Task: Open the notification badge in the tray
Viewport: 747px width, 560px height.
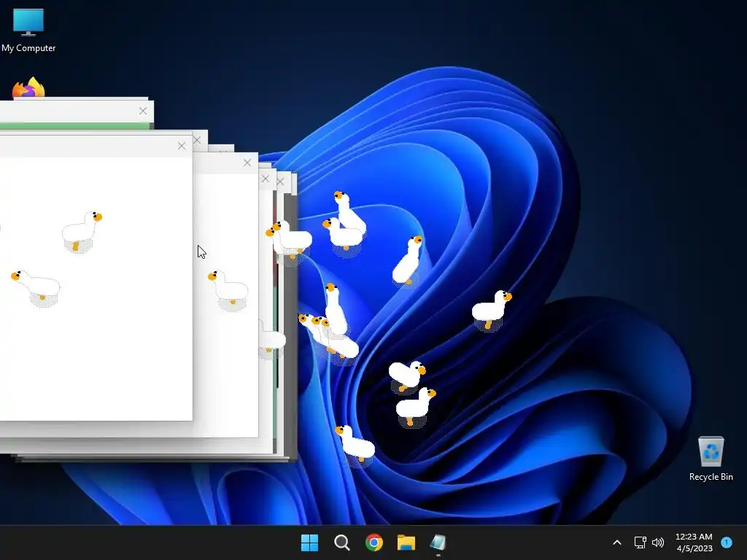Action: click(x=727, y=542)
